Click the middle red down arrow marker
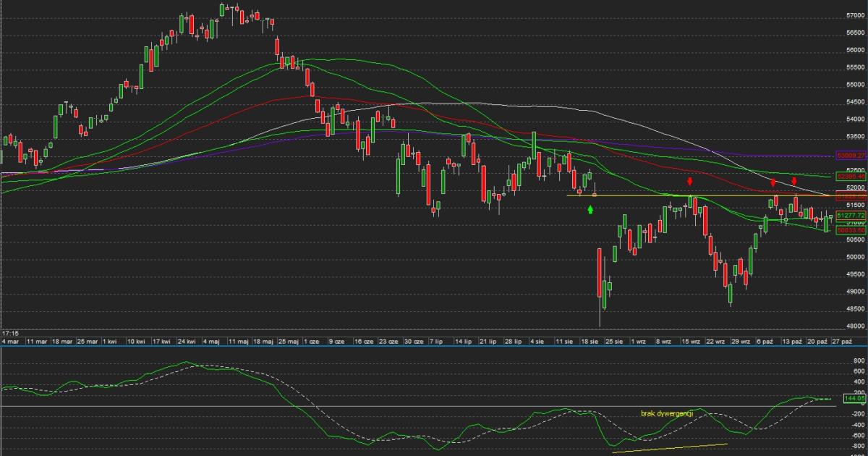Image resolution: width=868 pixels, height=456 pixels. pyautogui.click(x=773, y=183)
